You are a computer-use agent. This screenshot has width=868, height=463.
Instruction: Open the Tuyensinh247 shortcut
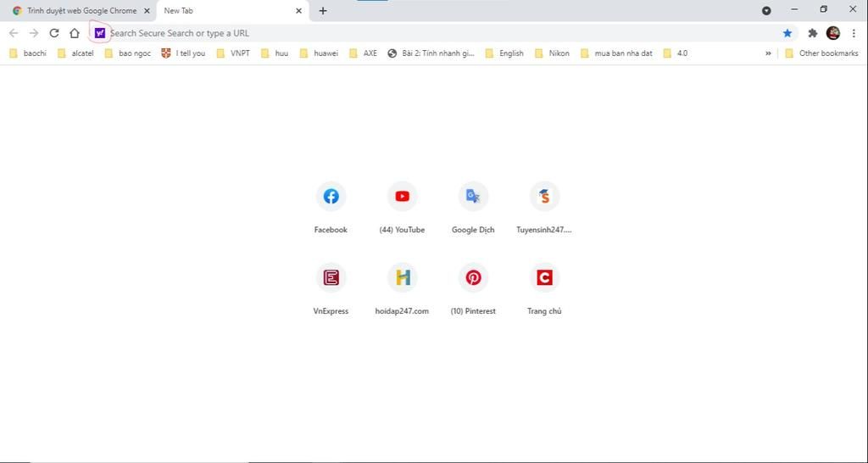tap(544, 208)
